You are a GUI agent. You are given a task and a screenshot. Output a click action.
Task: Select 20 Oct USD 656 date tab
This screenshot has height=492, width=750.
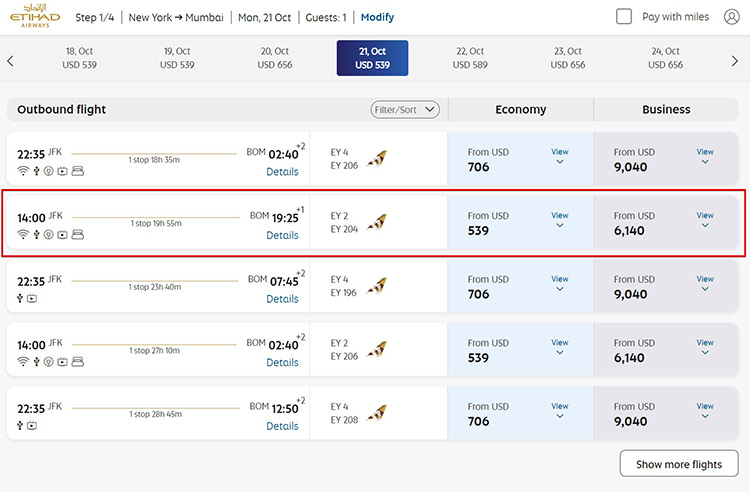pos(275,58)
